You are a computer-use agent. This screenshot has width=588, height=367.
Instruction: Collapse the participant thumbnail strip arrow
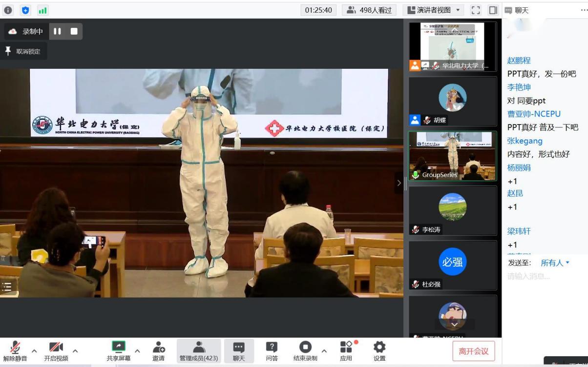399,183
